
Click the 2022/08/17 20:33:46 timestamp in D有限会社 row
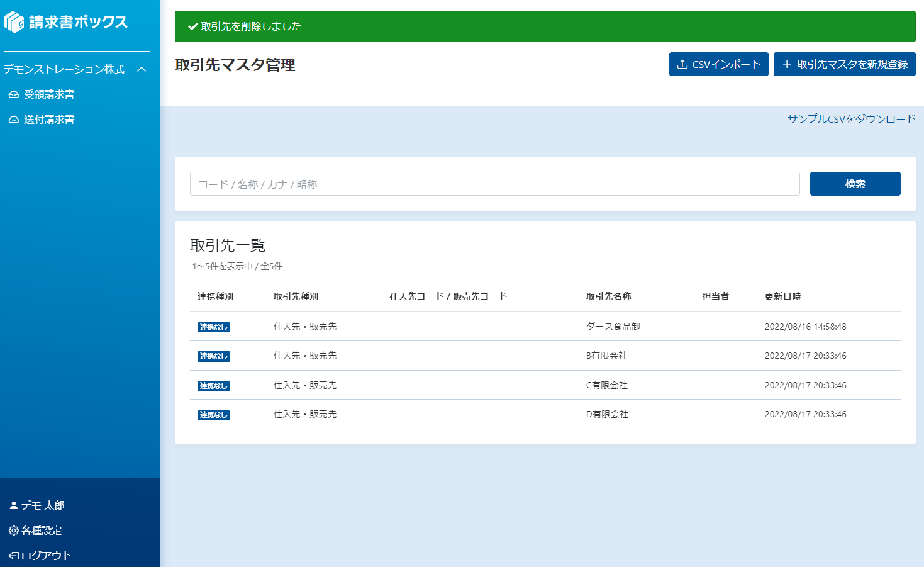806,414
